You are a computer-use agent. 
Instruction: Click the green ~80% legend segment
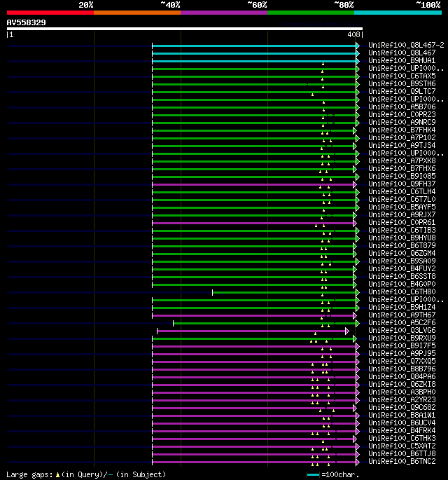coord(311,13)
